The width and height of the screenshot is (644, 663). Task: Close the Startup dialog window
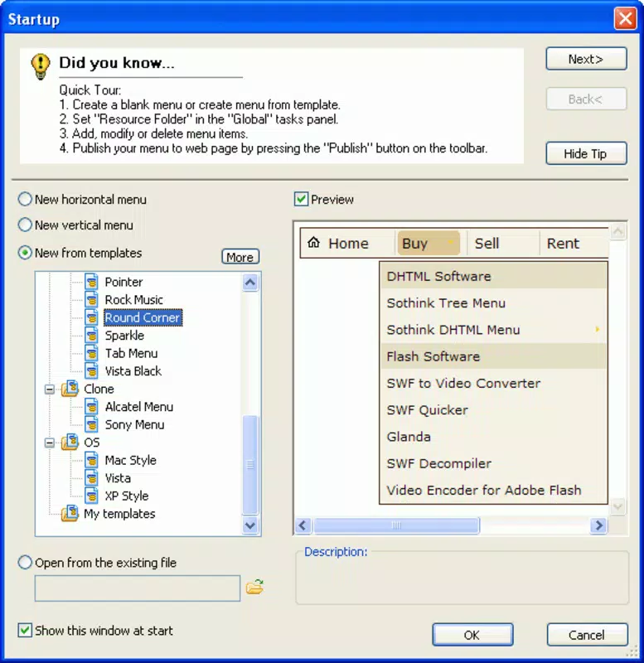coord(625,18)
